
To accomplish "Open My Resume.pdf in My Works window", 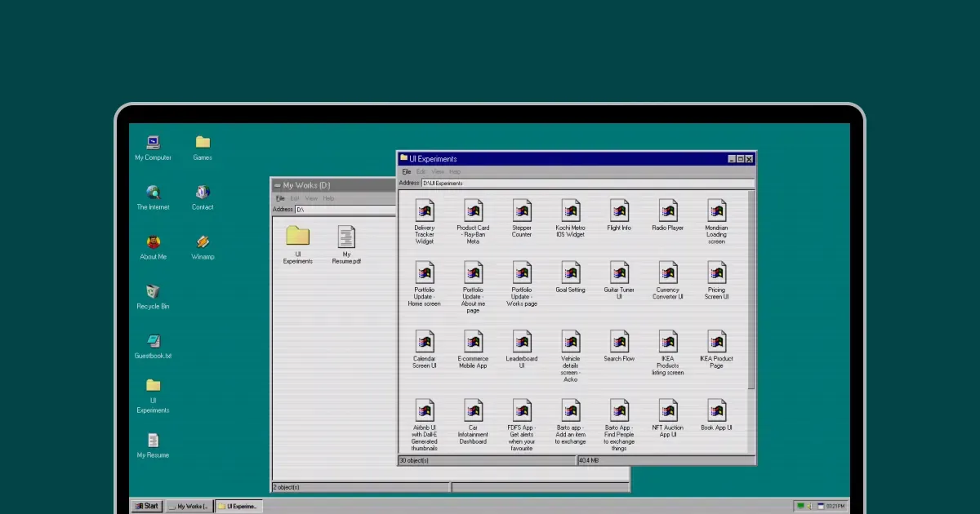I will coord(347,245).
